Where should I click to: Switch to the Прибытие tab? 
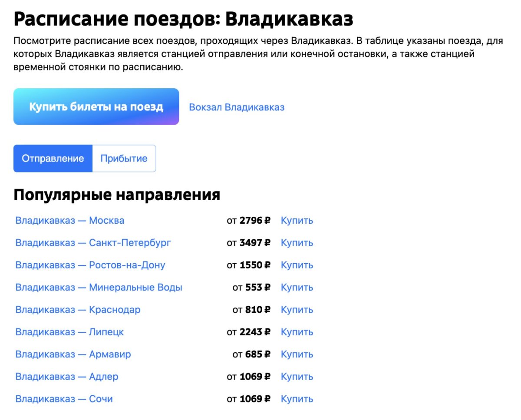pos(124,158)
